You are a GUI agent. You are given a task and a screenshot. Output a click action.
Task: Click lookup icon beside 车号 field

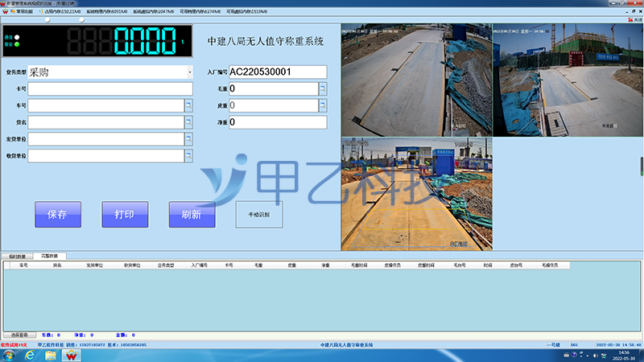click(x=188, y=105)
